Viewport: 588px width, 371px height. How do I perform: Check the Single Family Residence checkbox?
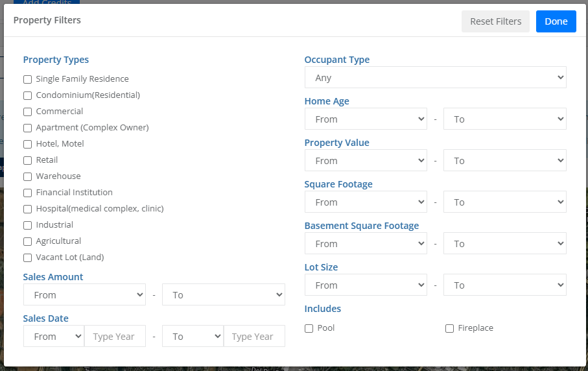(27, 79)
